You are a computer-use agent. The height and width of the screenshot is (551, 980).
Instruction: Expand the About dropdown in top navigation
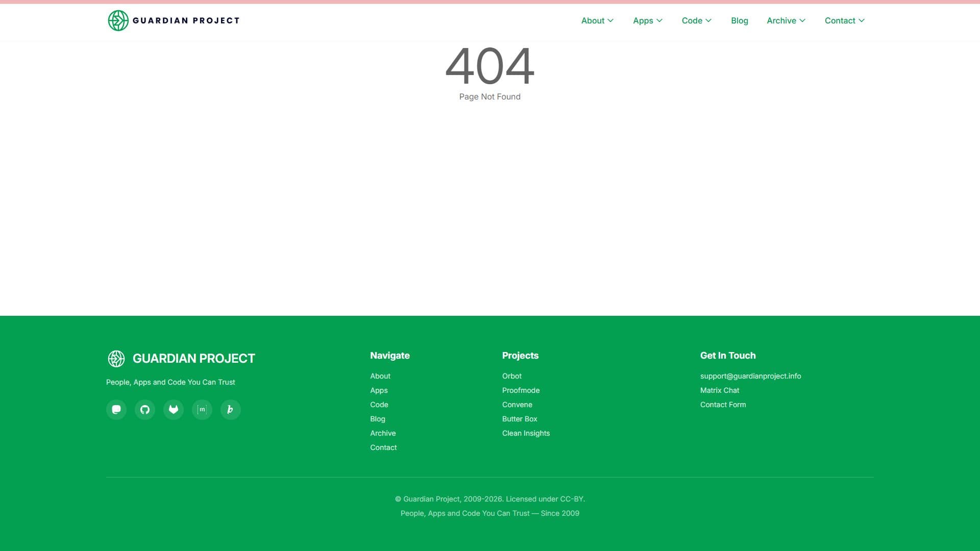(x=597, y=20)
